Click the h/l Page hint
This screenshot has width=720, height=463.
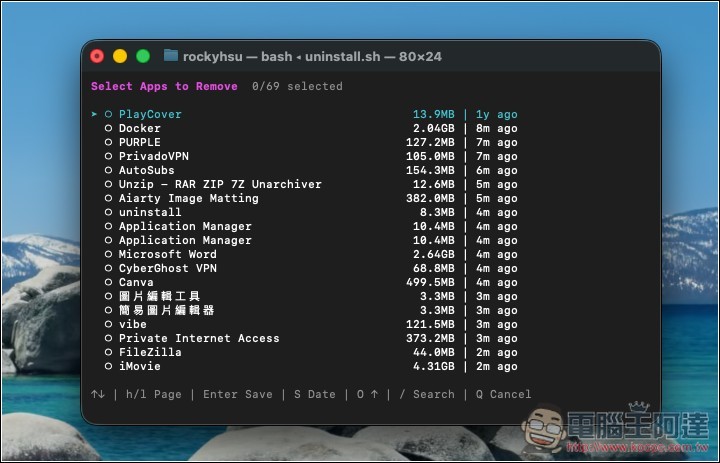coord(154,395)
